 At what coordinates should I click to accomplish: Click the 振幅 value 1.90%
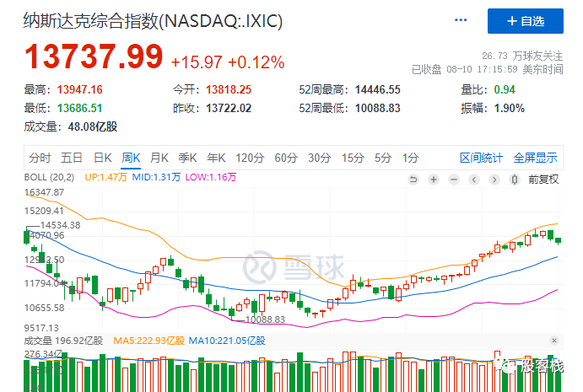point(510,109)
